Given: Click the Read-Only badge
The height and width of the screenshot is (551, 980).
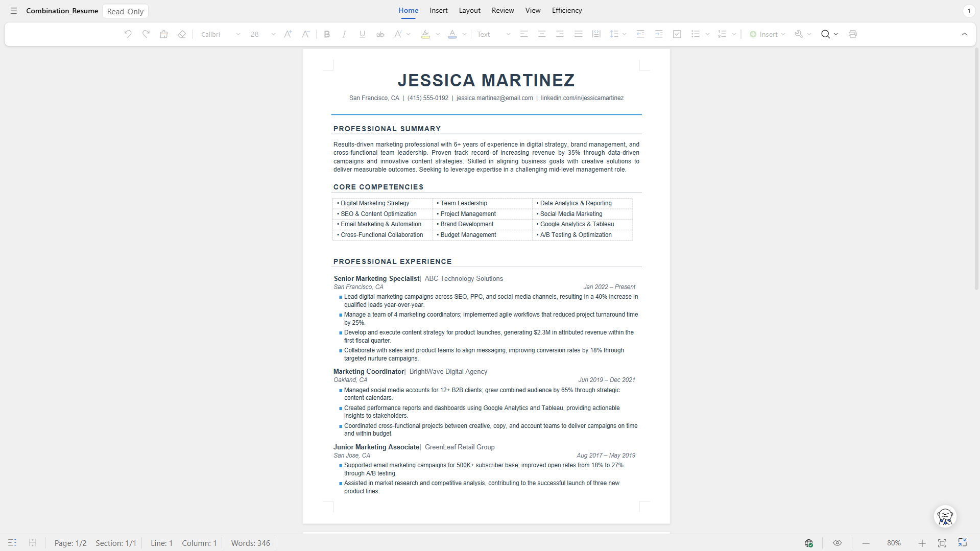Looking at the screenshot, I should pos(125,11).
